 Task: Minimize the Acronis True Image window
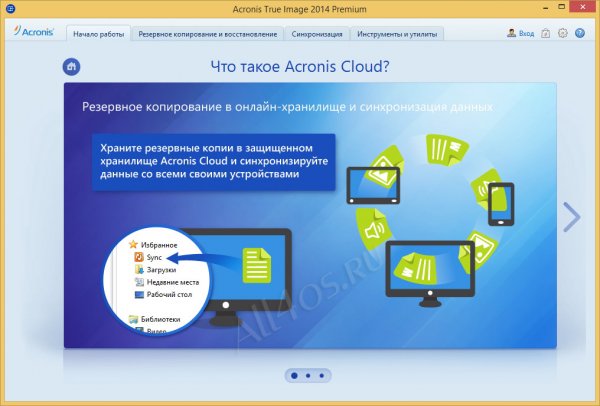545,7
